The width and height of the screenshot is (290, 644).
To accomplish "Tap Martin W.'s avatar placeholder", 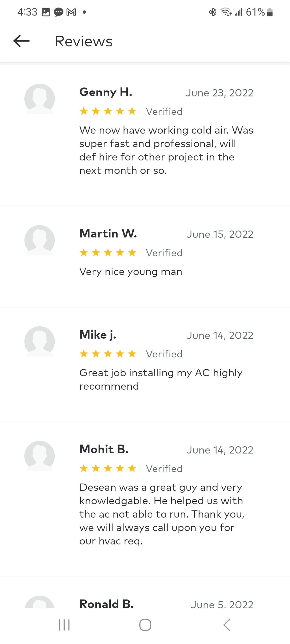I will coord(39,240).
